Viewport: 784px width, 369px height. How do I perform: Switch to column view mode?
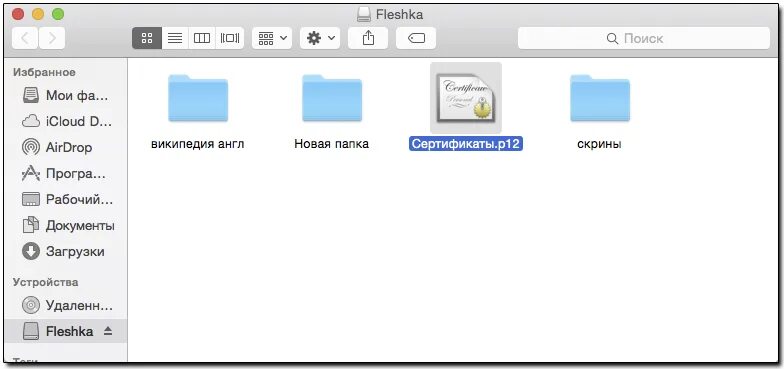click(202, 38)
